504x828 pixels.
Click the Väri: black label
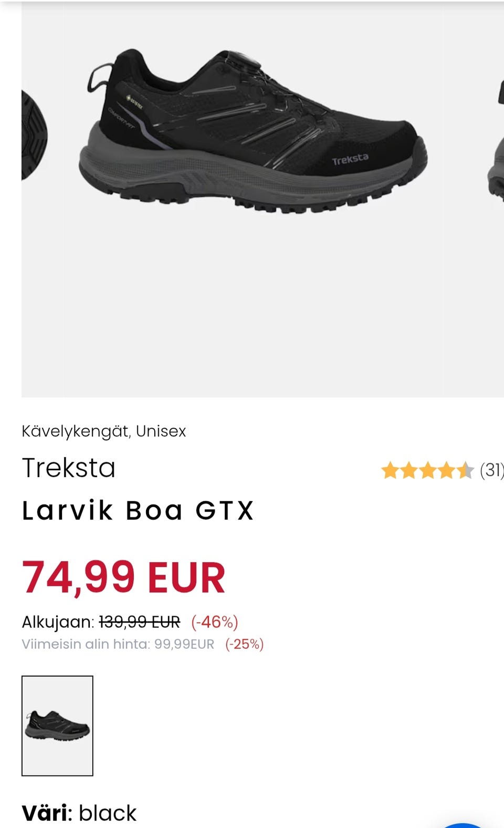coord(79,813)
